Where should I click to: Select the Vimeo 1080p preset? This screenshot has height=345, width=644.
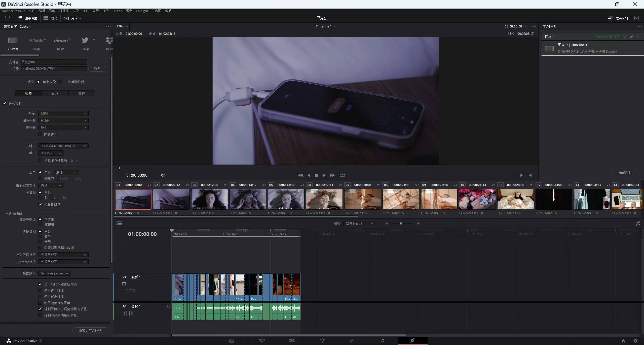click(x=62, y=40)
